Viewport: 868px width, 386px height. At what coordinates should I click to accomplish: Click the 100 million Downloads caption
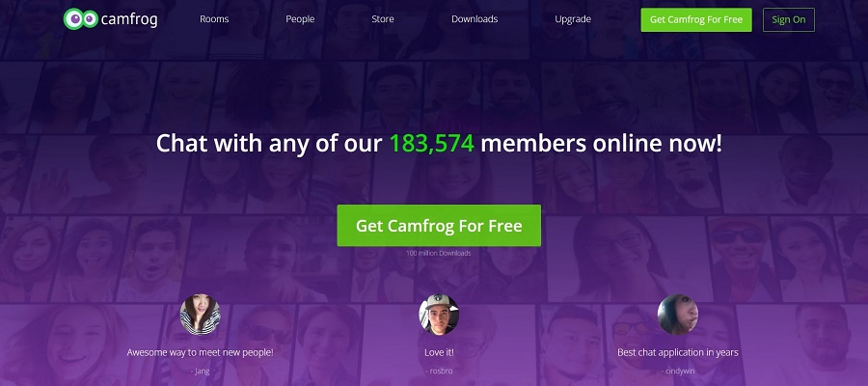point(439,253)
